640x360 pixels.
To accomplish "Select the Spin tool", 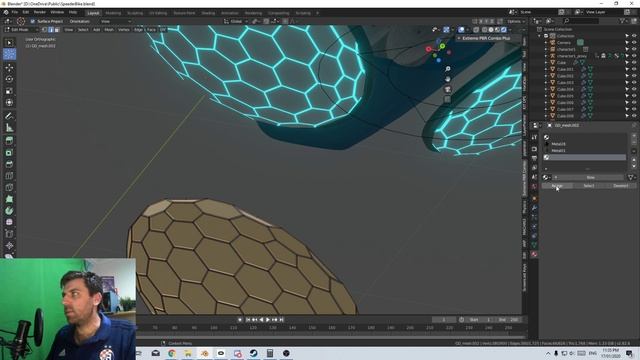I will pos(9,211).
